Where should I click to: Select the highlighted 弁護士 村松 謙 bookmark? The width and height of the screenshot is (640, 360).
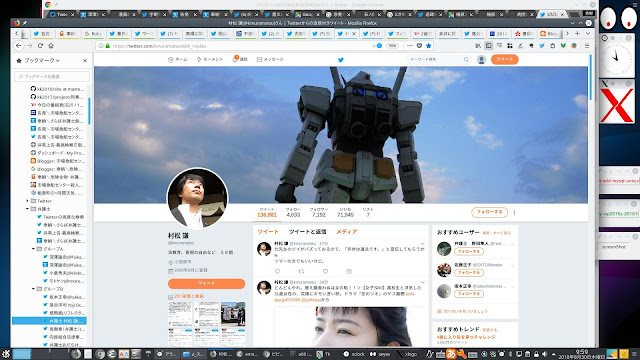(x=49, y=321)
